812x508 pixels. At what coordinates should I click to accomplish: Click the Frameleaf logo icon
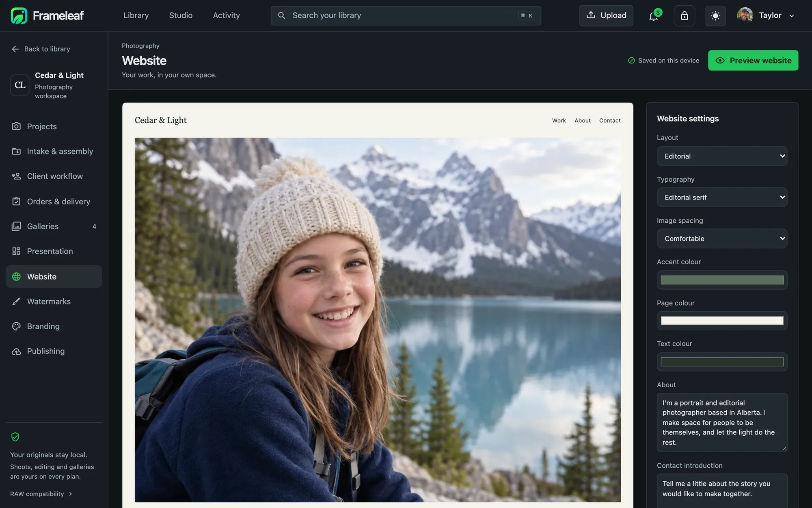pyautogui.click(x=19, y=15)
